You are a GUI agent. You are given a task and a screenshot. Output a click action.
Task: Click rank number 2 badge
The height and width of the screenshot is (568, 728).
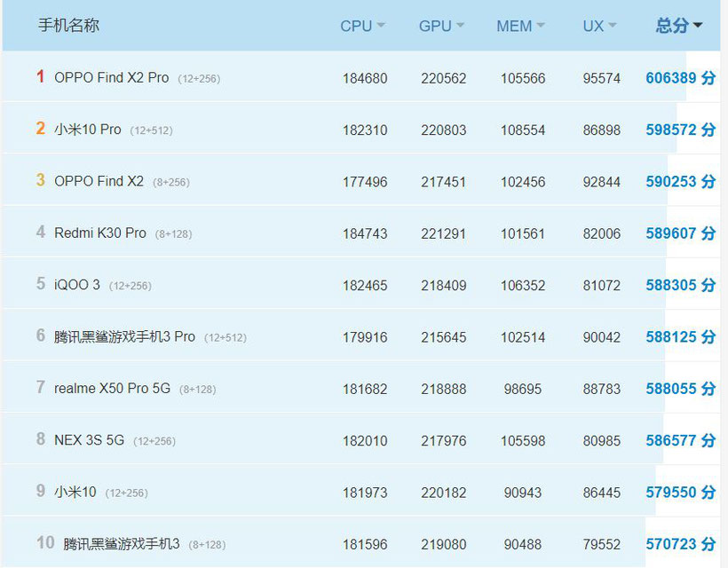[41, 128]
